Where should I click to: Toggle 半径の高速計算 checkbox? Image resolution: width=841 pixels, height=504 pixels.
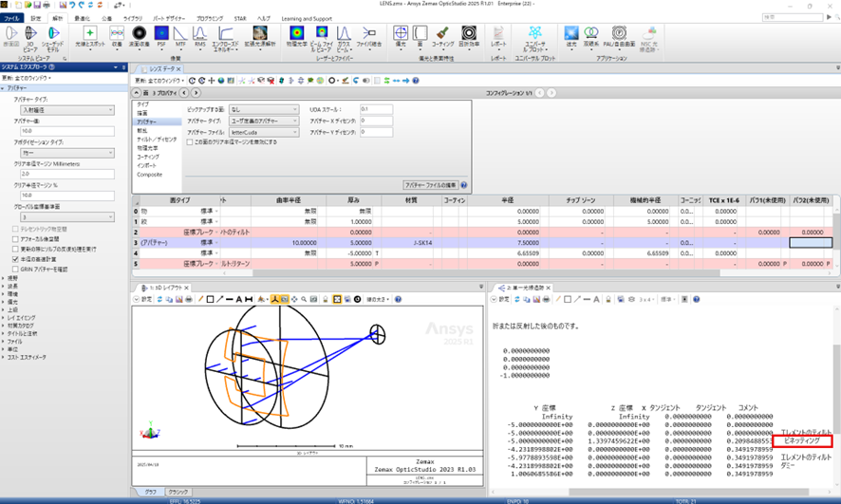point(14,258)
